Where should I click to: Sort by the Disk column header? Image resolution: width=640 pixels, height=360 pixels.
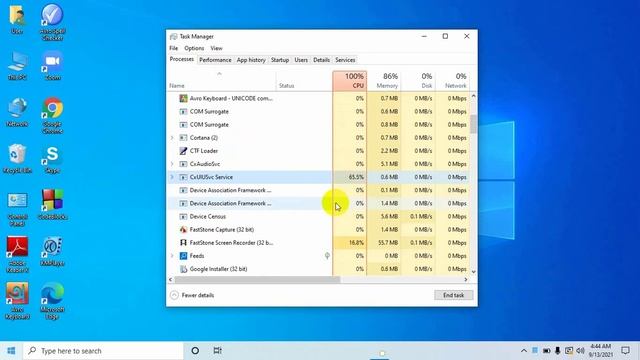pyautogui.click(x=418, y=80)
